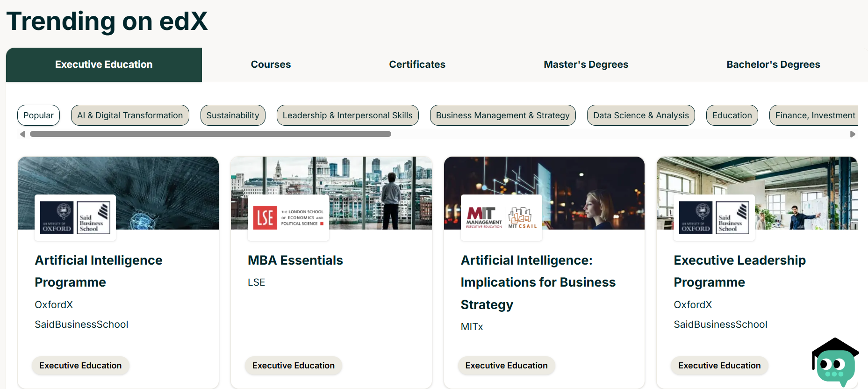This screenshot has width=868, height=389.
Task: Open the chatbot assistant owl icon
Action: pyautogui.click(x=835, y=361)
